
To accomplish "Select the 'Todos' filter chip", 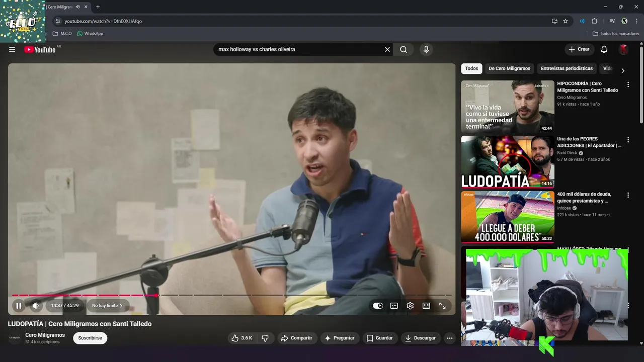I will (471, 68).
